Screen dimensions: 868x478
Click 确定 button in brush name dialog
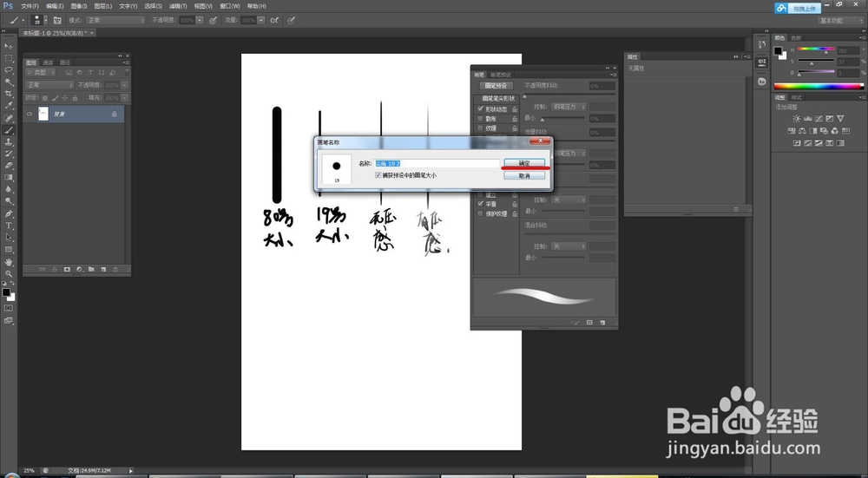click(524, 163)
